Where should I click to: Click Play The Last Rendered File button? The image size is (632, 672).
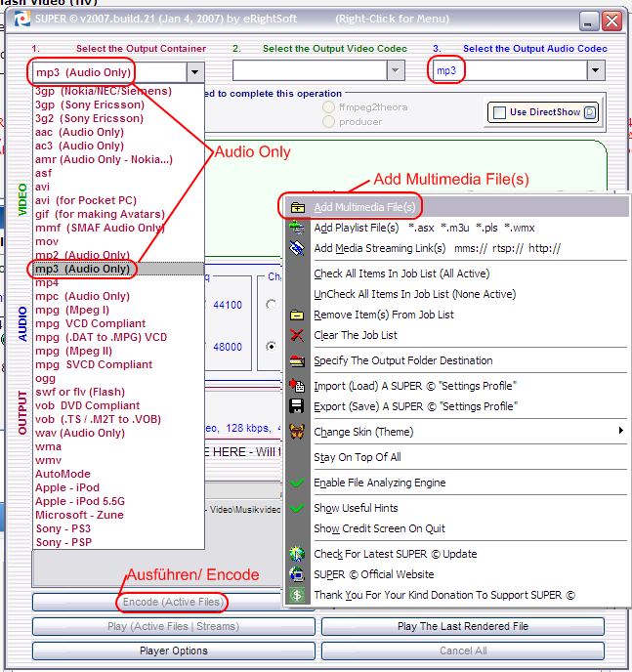463,626
